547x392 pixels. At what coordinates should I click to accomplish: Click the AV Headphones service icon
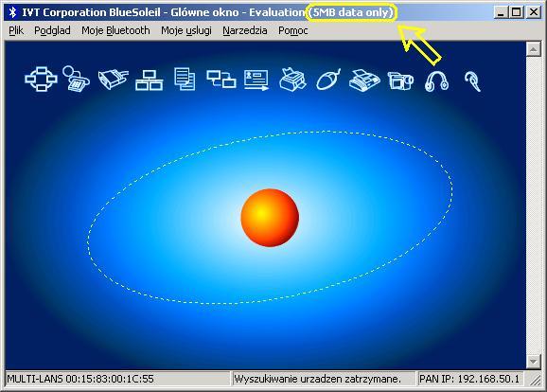(x=437, y=80)
